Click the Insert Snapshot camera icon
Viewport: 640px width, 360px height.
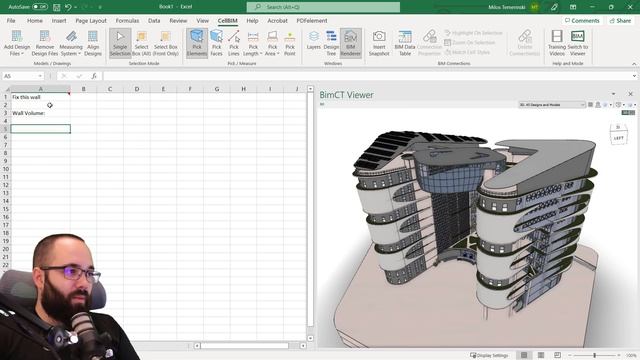click(379, 36)
